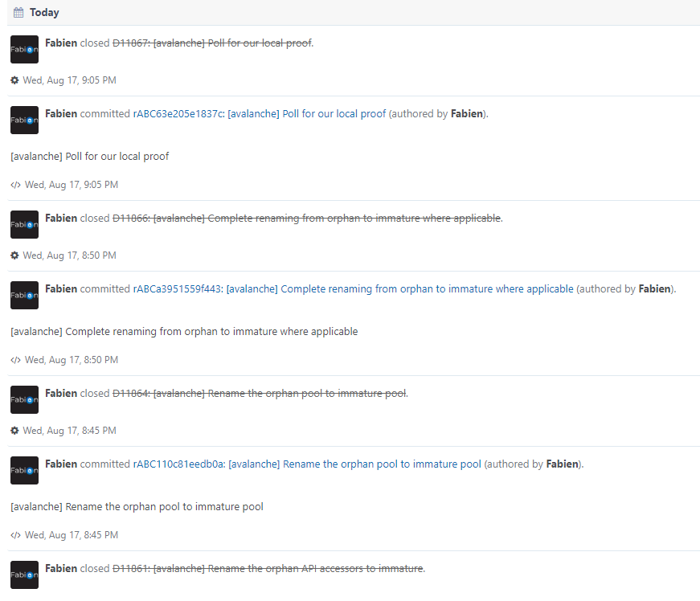The height and width of the screenshot is (601, 700).
Task: Click Fabien name on closed D11861 entry
Action: click(61, 568)
